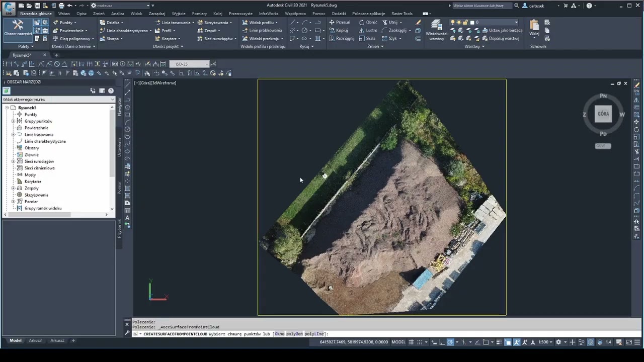Select the Korytarze tree item in toolspace
Screen dimensions: 644x362
click(33, 182)
